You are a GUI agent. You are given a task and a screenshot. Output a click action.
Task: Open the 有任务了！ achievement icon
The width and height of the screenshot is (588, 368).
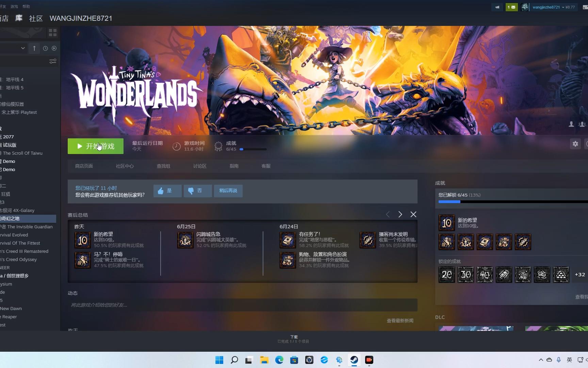(x=288, y=240)
